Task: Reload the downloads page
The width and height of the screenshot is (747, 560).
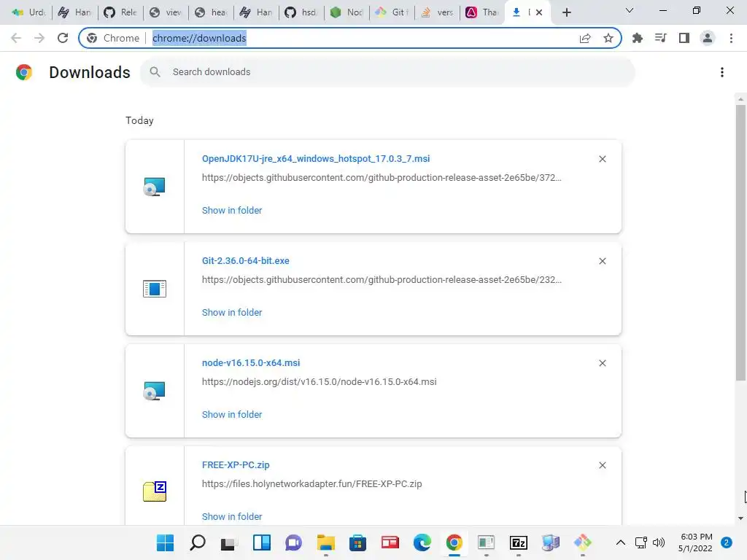Action: pyautogui.click(x=63, y=38)
